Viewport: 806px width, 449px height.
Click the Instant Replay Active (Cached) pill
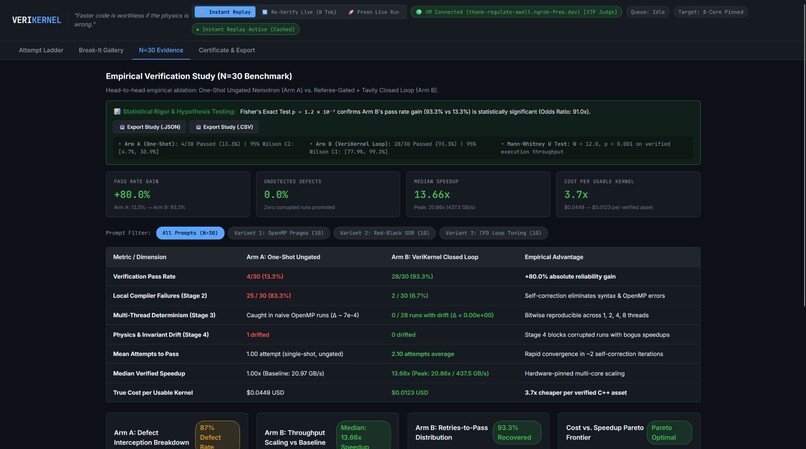point(245,29)
